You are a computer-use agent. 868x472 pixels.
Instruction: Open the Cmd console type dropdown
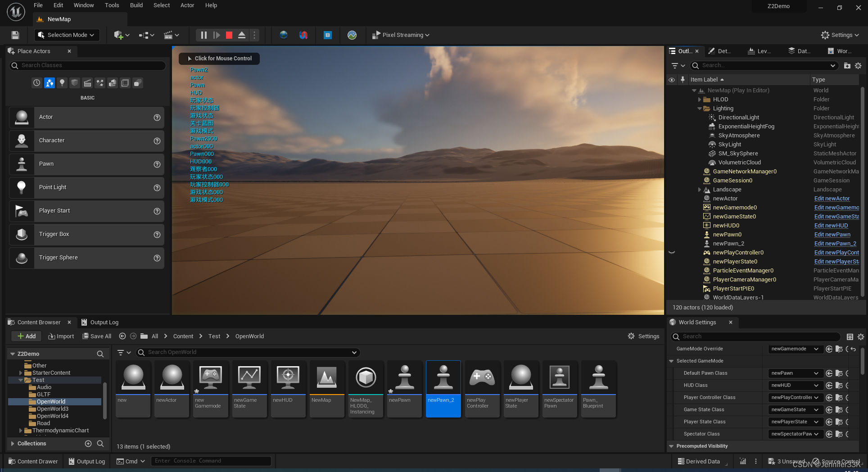point(131,461)
